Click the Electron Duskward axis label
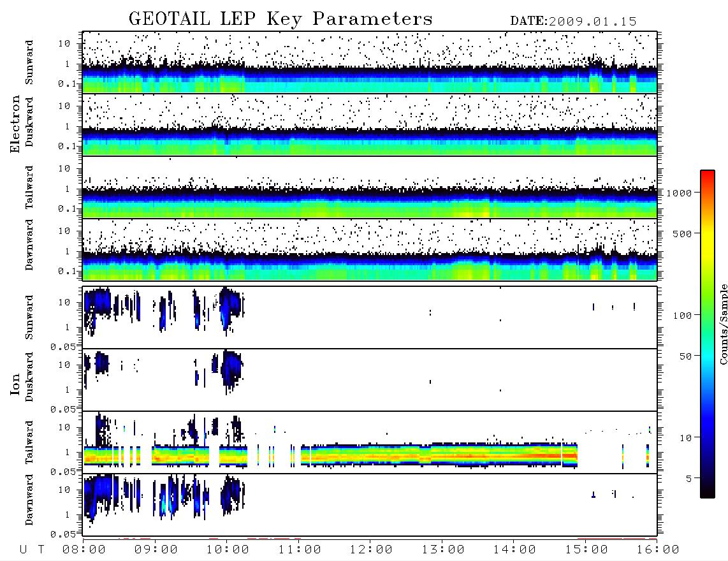Screen dimensions: 728x561 (x=29, y=122)
